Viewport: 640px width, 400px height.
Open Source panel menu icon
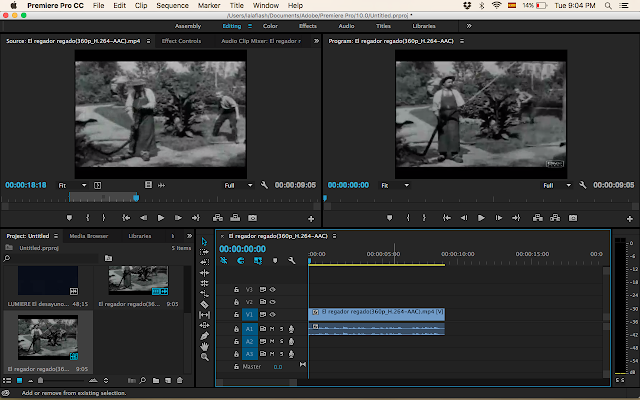148,41
